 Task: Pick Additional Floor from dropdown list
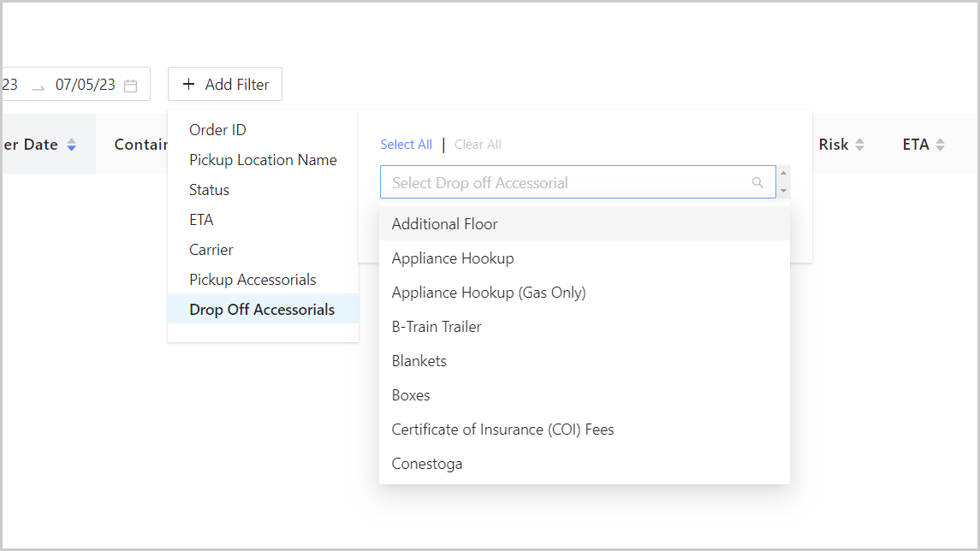coord(444,224)
